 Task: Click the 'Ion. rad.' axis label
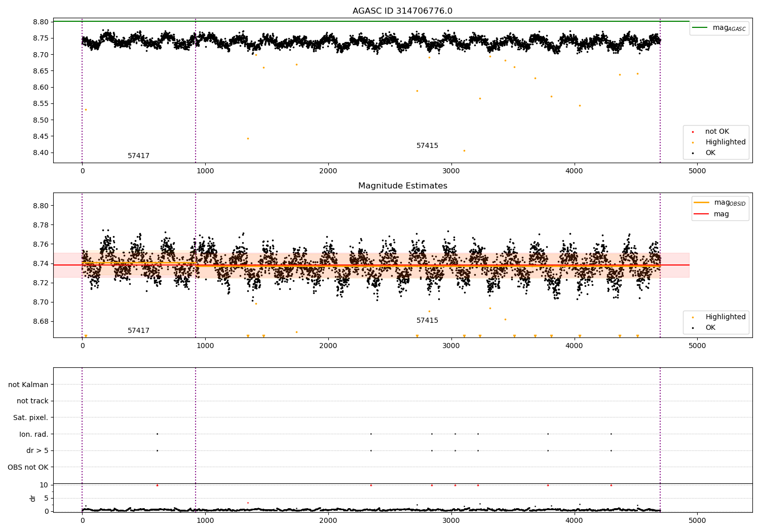pyautogui.click(x=34, y=434)
